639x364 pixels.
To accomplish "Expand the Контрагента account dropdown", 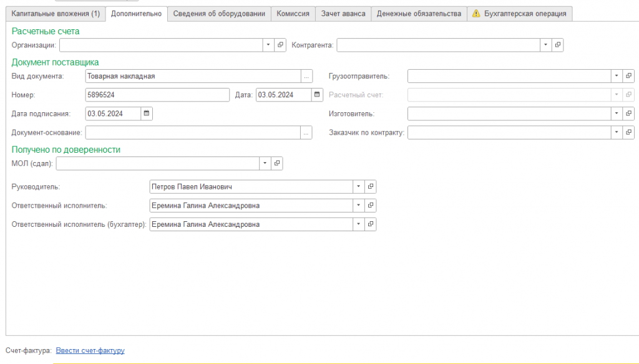I will click(545, 45).
